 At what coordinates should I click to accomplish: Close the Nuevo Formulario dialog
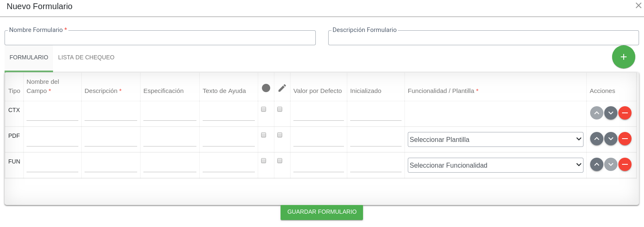[638, 5]
